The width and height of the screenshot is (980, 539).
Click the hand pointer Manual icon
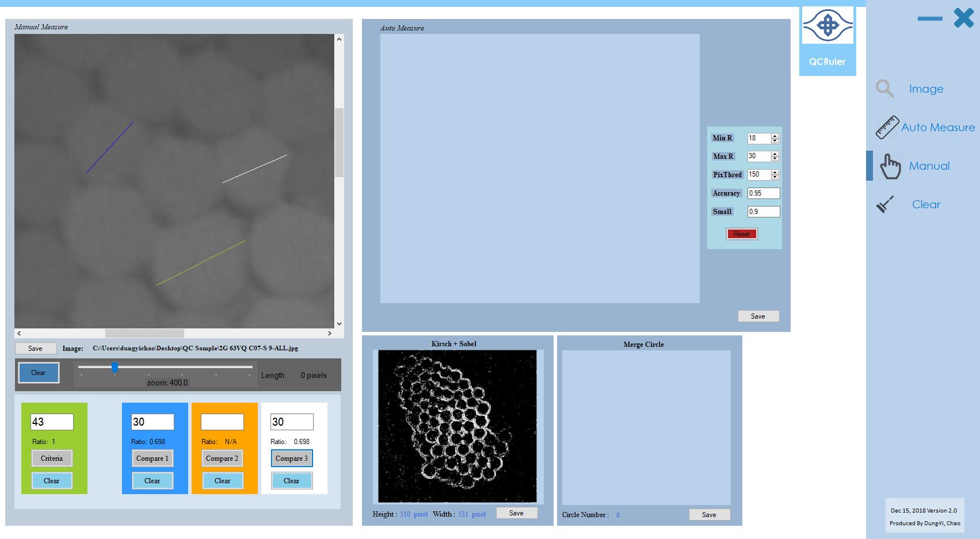890,166
